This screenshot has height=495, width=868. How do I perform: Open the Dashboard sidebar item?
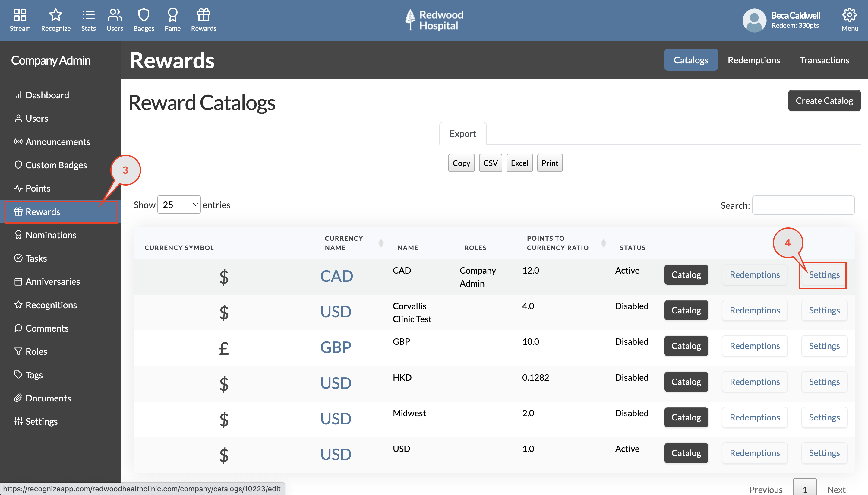click(x=47, y=95)
